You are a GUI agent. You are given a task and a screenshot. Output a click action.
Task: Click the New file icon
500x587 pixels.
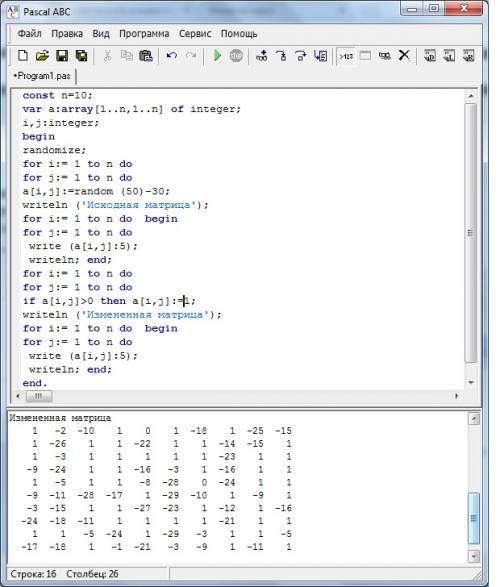click(x=23, y=56)
